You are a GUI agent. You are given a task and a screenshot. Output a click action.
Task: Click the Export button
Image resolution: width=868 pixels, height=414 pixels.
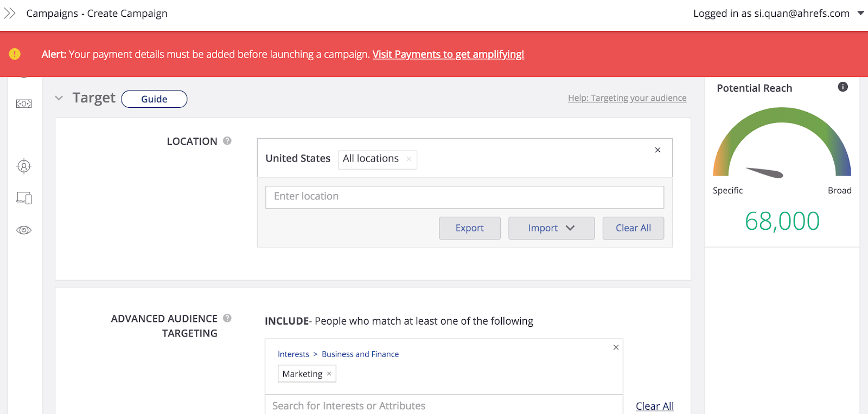(469, 228)
